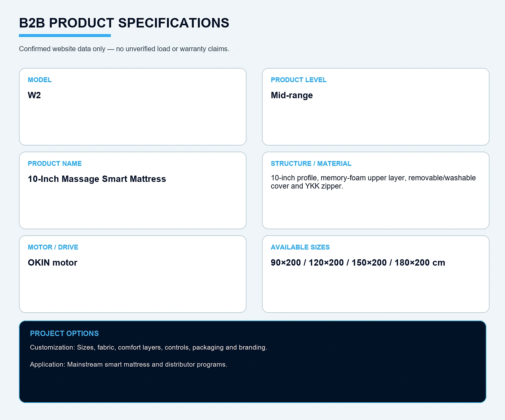
Task: Click the PRODUCT LEVEL label
Action: tap(299, 80)
